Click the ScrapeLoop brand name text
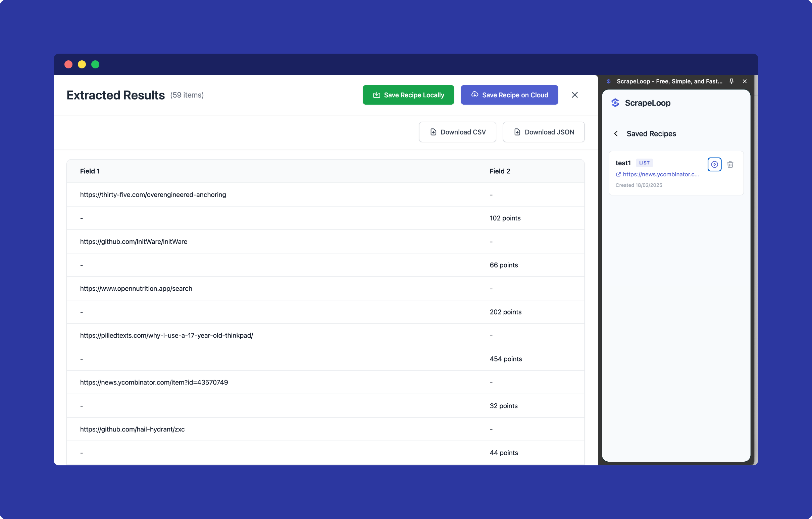 coord(648,103)
